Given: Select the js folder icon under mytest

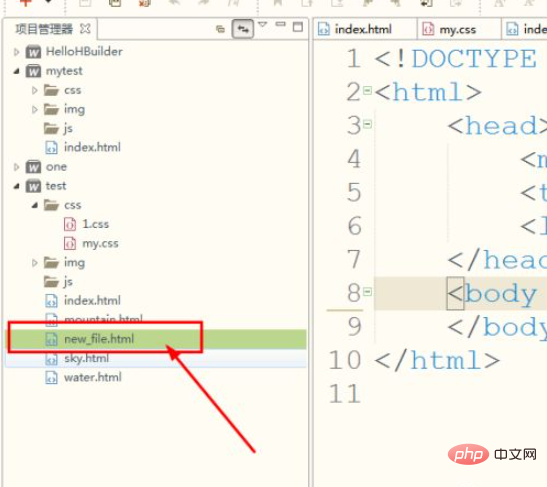Looking at the screenshot, I should click(51, 128).
